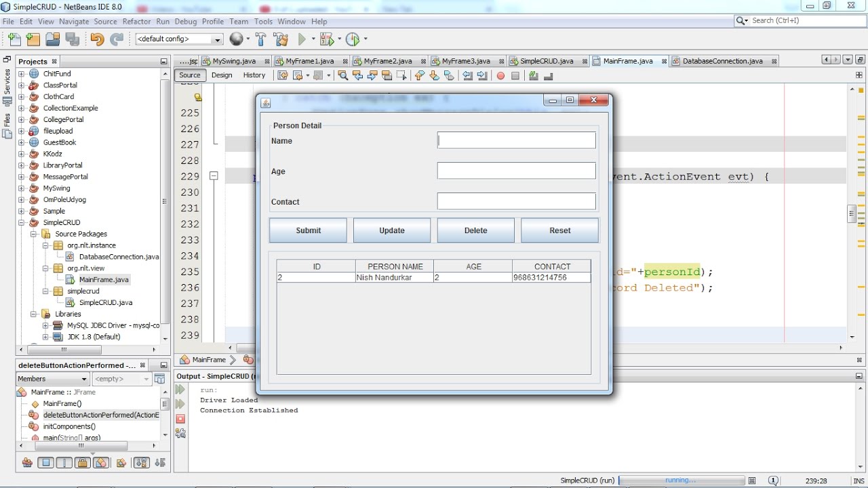Click the Reset button in dialog
Screen dimensions: 868x488
pos(560,230)
